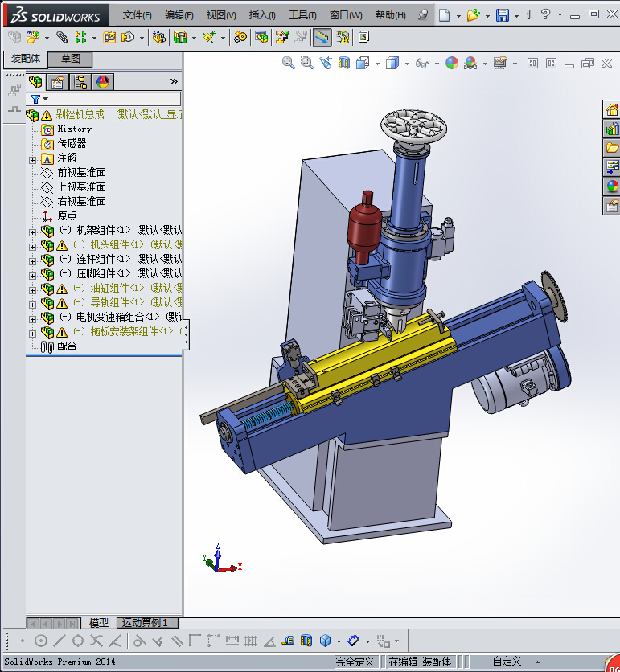Screen dimensions: 620x672
Task: Expand the 注解 annotations folder
Action: pyautogui.click(x=33, y=158)
